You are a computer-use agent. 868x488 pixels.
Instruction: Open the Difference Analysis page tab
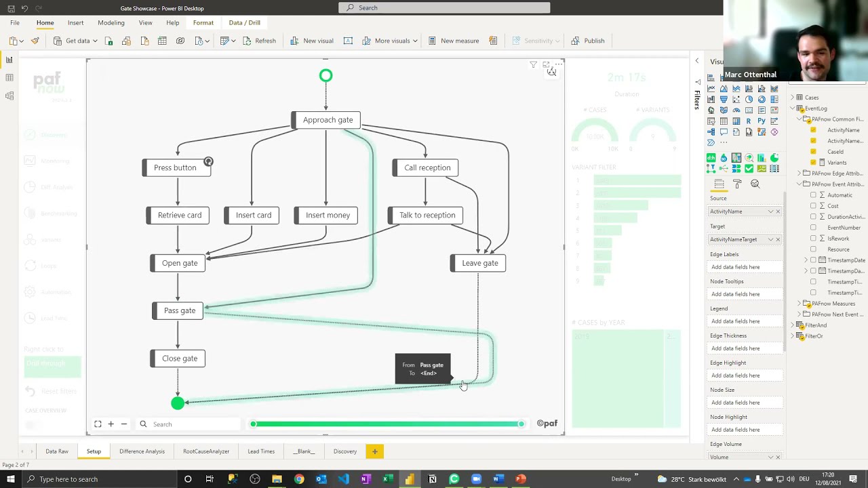click(x=142, y=451)
